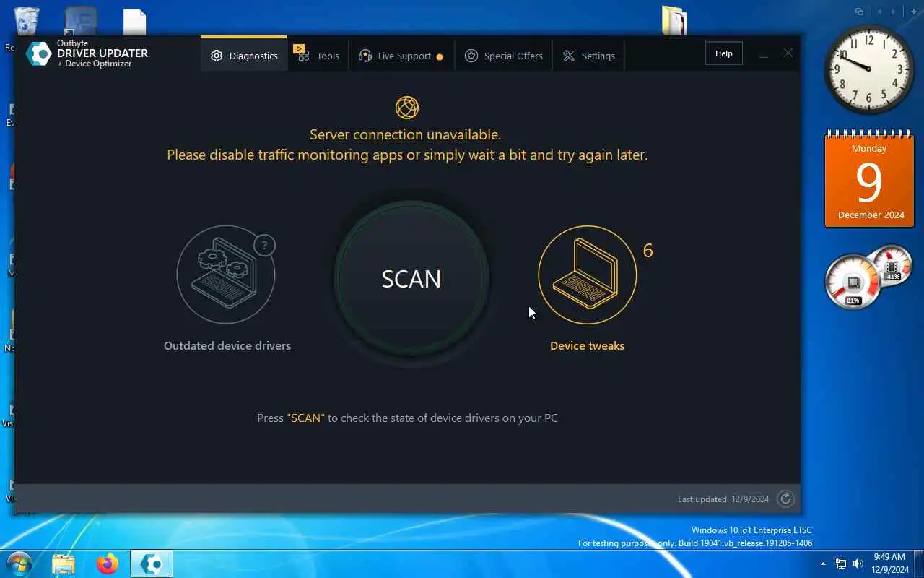Click the Outbyte Driver Updater logo
The image size is (924, 578).
click(x=87, y=53)
